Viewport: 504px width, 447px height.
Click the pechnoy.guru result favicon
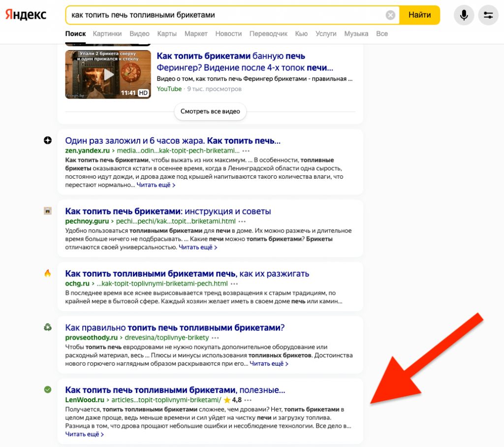(48, 211)
